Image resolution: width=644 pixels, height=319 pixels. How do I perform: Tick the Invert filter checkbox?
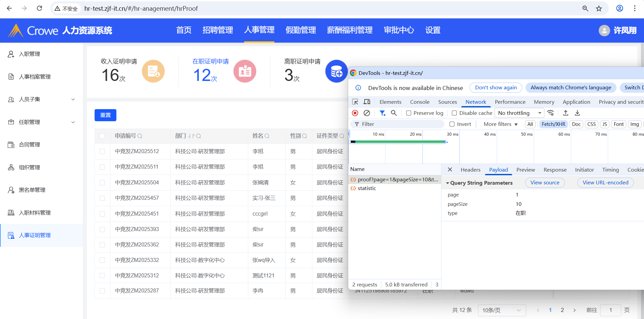[x=452, y=124]
